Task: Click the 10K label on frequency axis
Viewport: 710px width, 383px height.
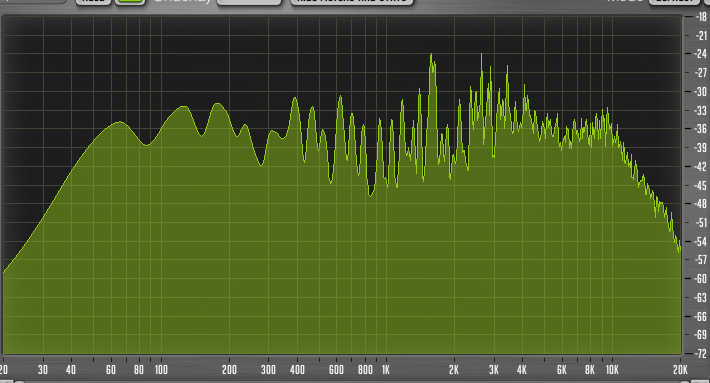Action: [612, 370]
